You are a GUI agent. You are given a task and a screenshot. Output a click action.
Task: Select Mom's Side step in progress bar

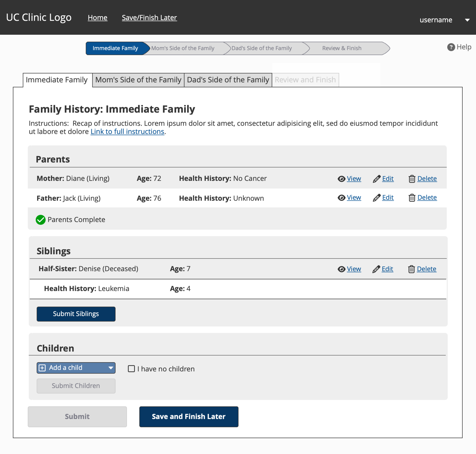pyautogui.click(x=183, y=48)
